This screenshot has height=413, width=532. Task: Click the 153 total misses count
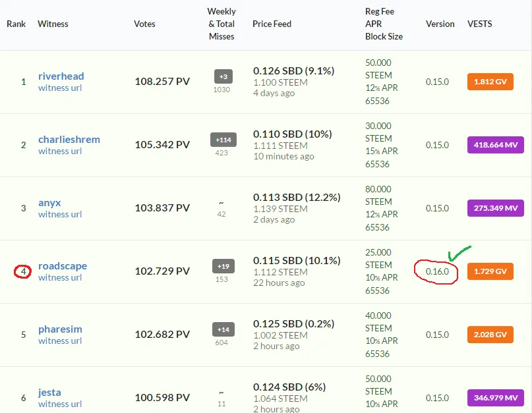222,279
